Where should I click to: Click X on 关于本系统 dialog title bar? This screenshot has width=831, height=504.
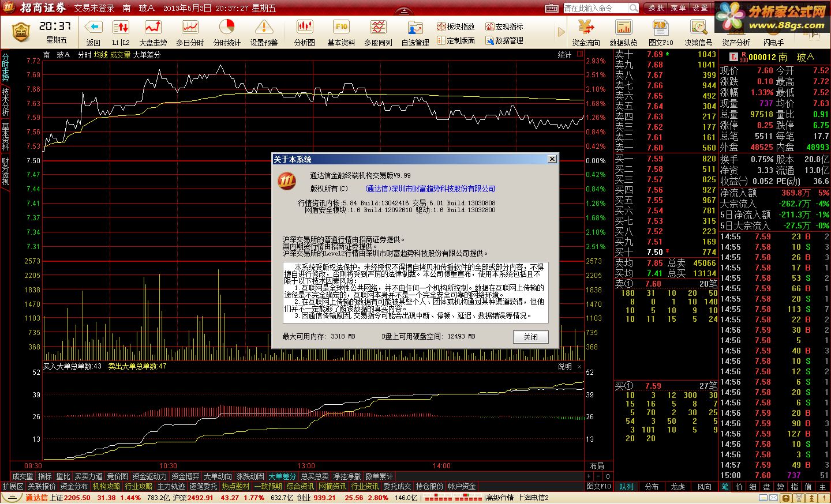click(552, 159)
